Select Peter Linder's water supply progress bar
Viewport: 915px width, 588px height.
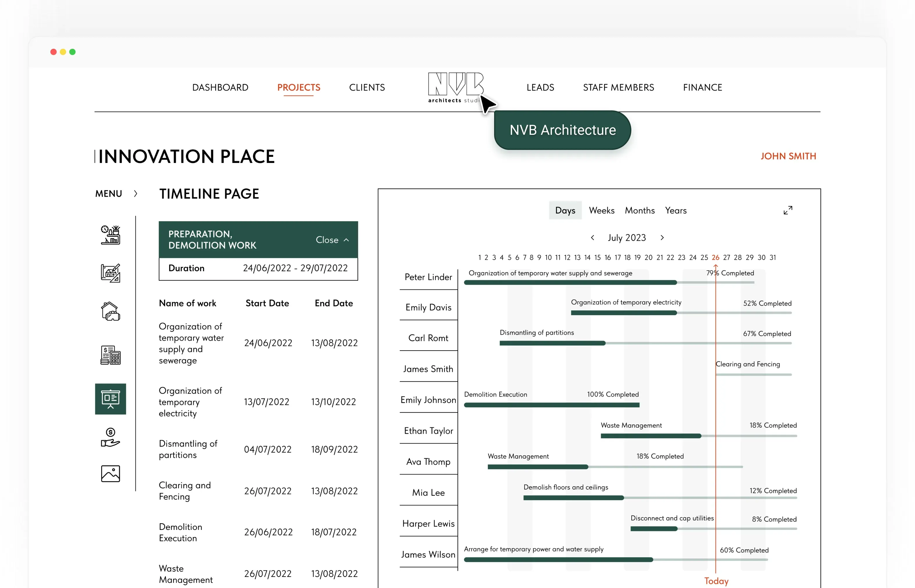pyautogui.click(x=609, y=283)
